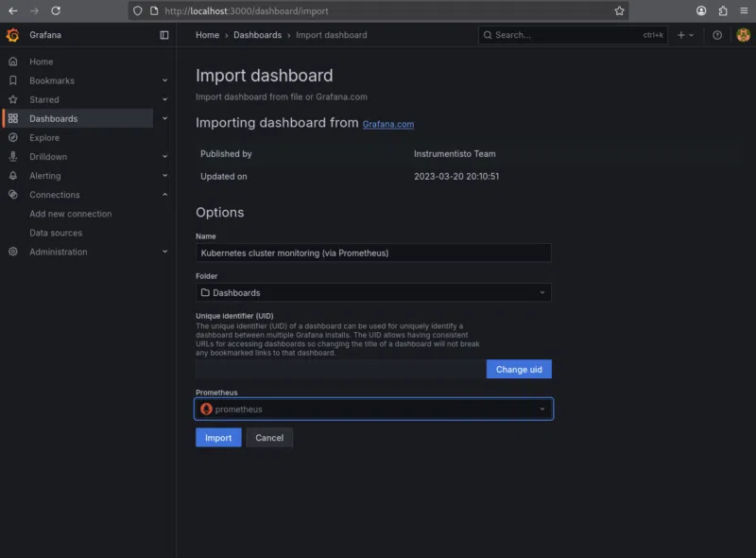This screenshot has height=558, width=756.
Task: Open Add new connection menu item
Action: pos(70,214)
